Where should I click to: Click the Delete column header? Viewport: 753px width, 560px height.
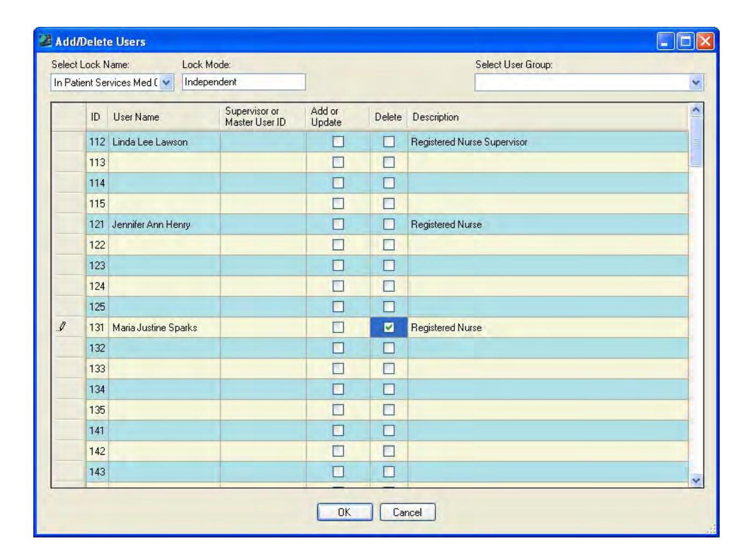click(389, 117)
